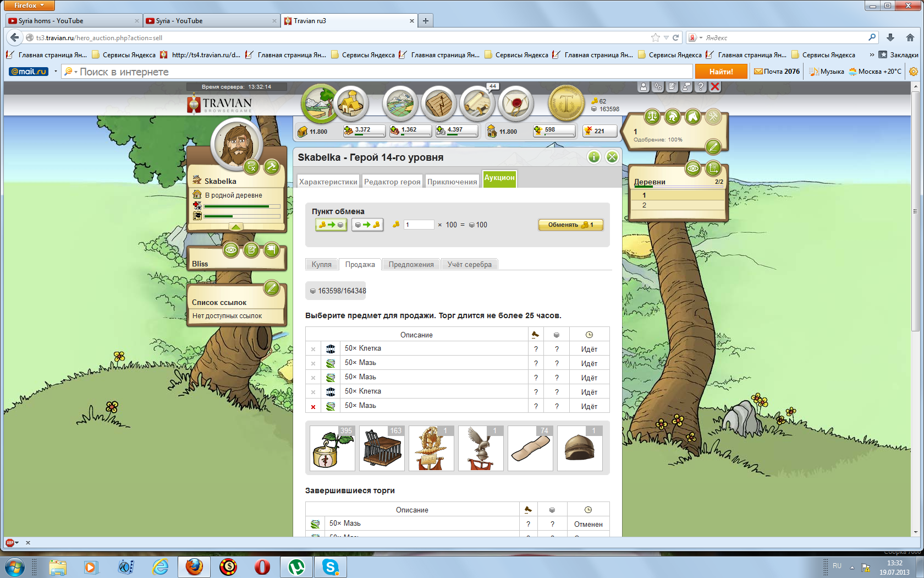The width and height of the screenshot is (924, 578).
Task: Open the Предложения auction subtab
Action: pyautogui.click(x=411, y=264)
